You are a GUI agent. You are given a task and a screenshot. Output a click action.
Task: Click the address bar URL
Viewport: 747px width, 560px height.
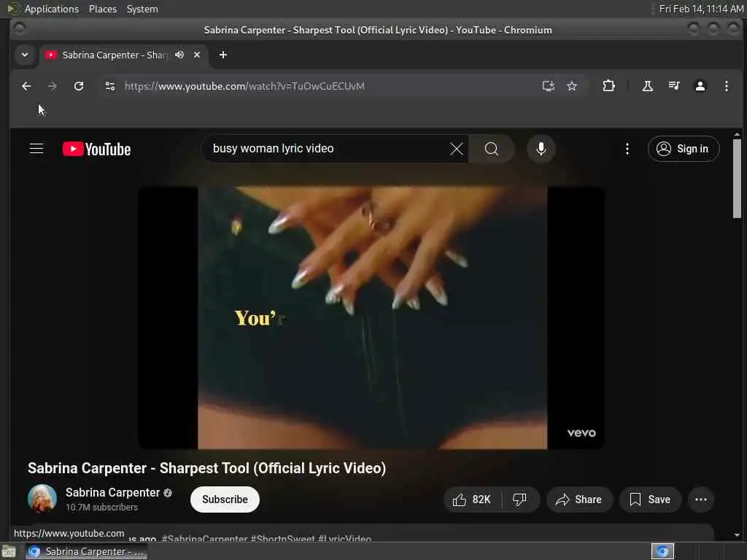coord(244,86)
